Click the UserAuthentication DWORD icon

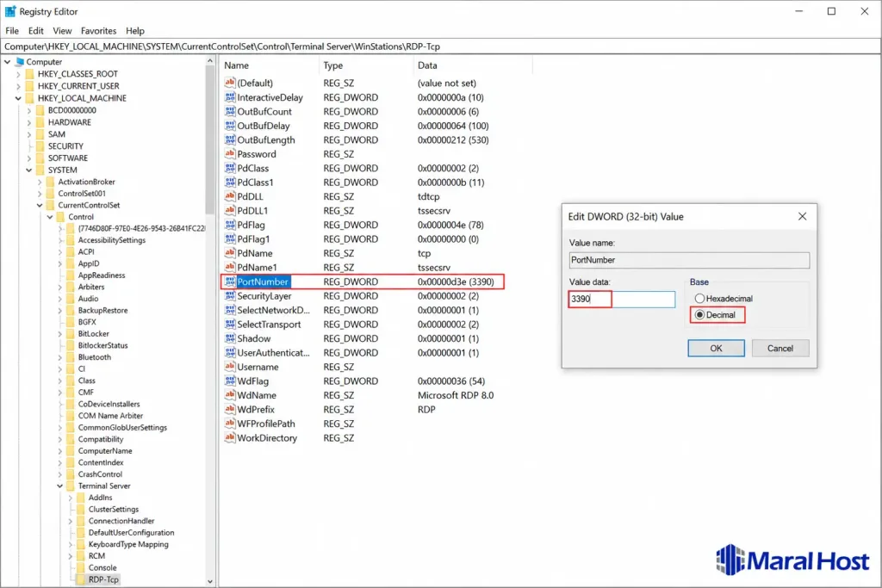(x=229, y=352)
